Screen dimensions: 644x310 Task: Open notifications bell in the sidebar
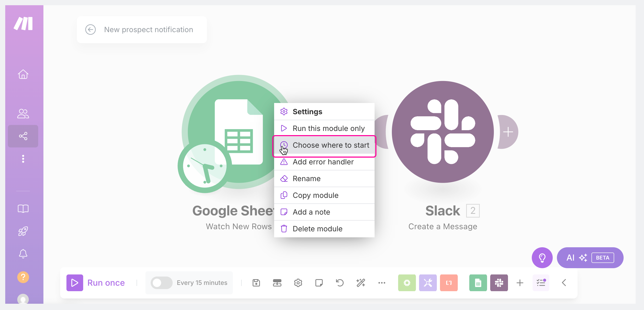(x=23, y=254)
